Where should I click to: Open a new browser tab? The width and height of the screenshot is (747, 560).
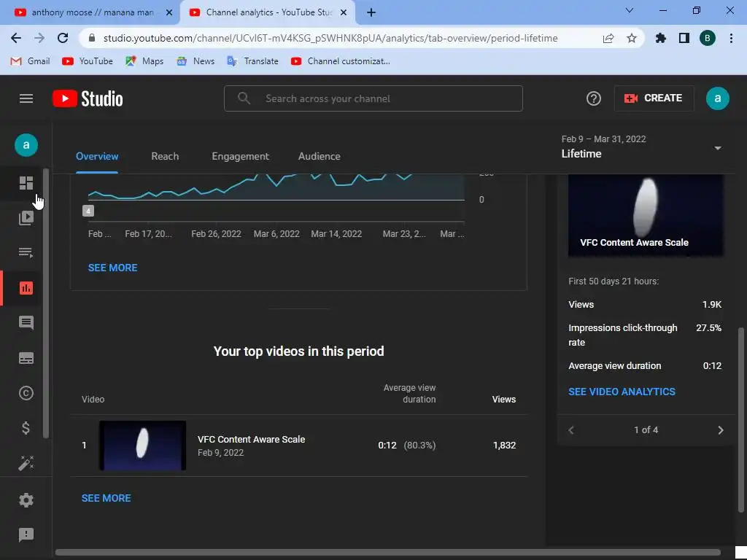[x=371, y=12]
